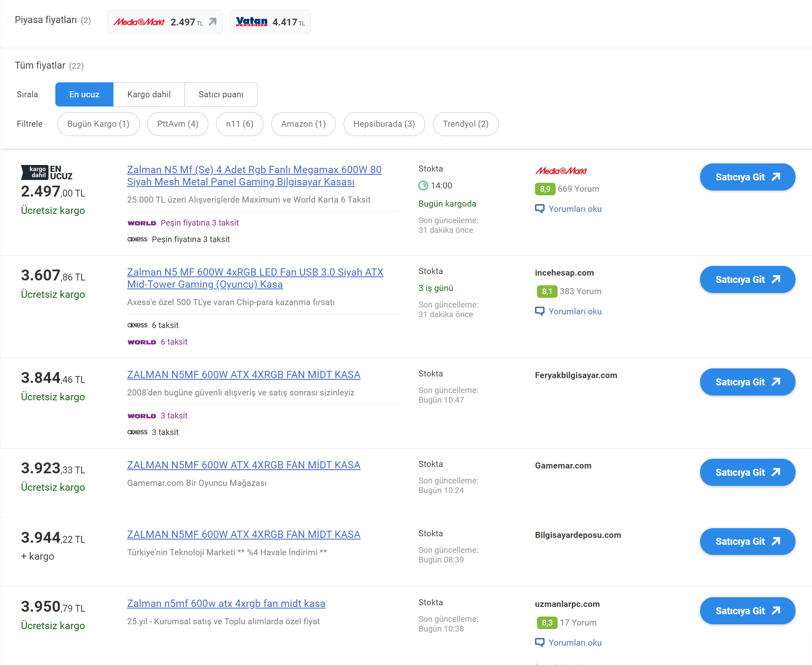Click arrow icon on MediaMarkt price chip
This screenshot has height=665, width=812.
(213, 22)
